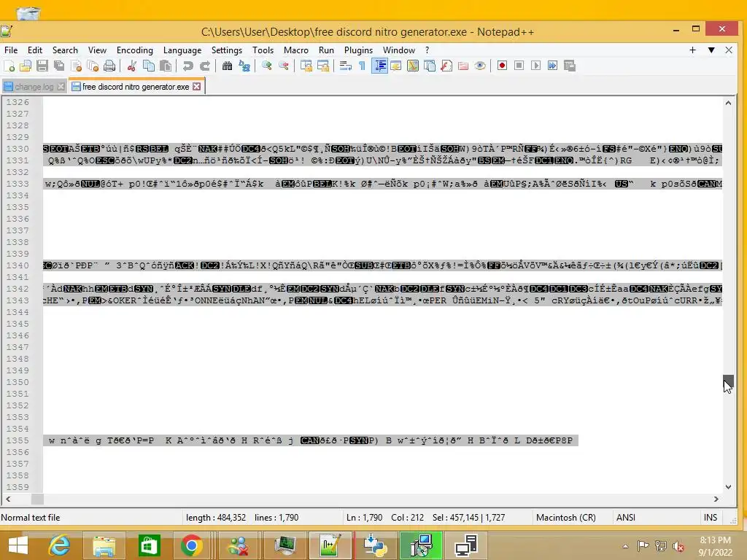Open the Language menu

point(182,50)
